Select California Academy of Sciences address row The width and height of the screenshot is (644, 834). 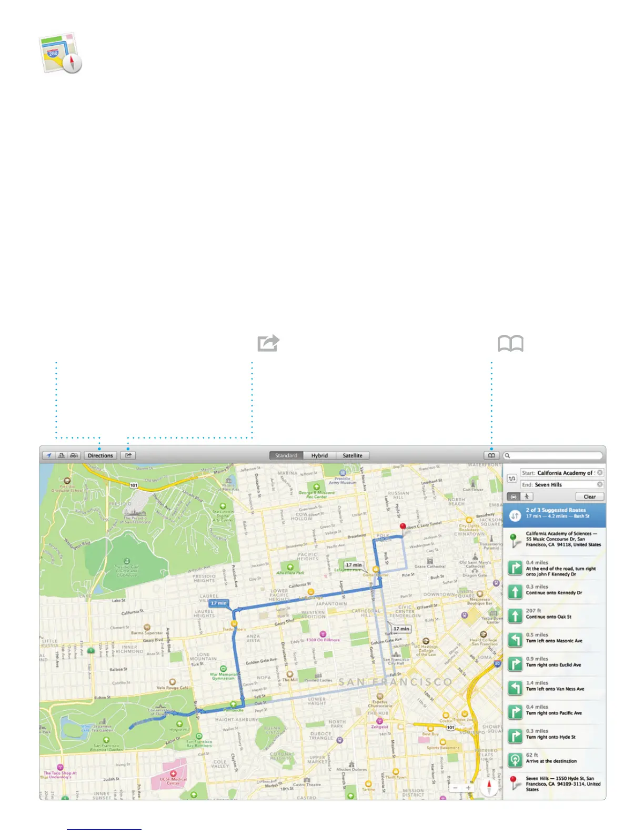554,540
